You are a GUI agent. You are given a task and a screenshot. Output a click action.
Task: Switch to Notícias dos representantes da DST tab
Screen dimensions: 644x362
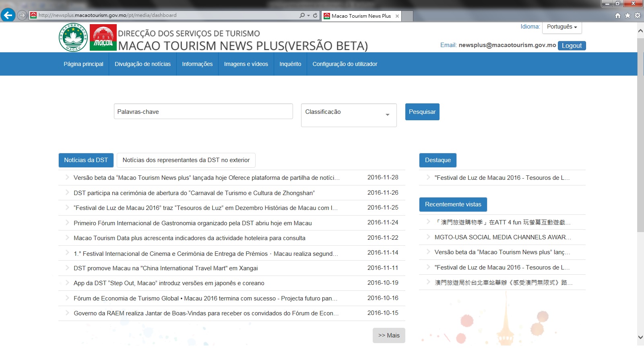click(186, 160)
